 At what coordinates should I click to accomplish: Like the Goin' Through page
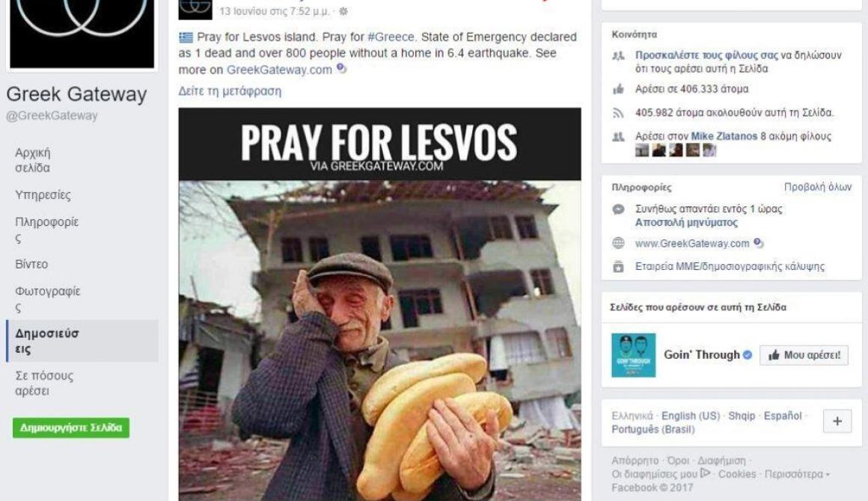click(804, 355)
